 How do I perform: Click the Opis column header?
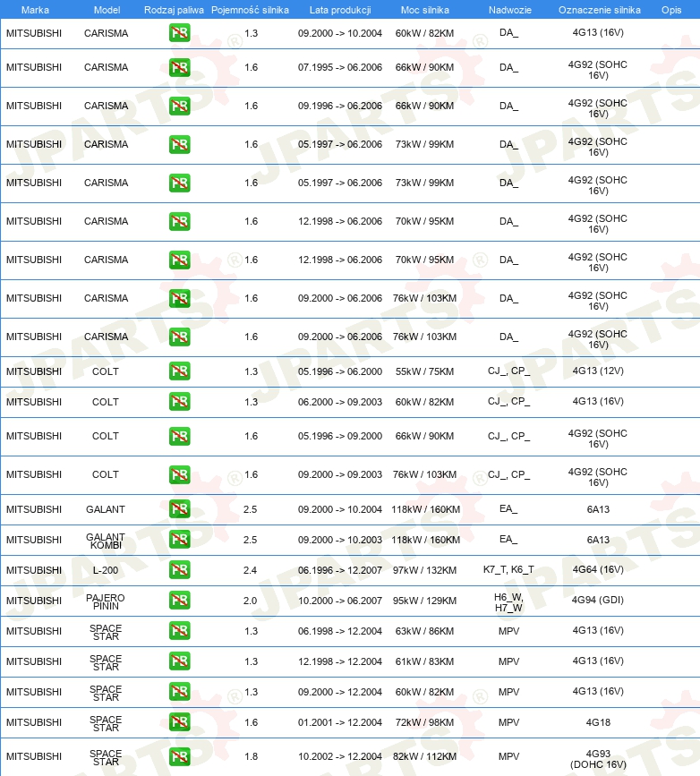(x=671, y=10)
